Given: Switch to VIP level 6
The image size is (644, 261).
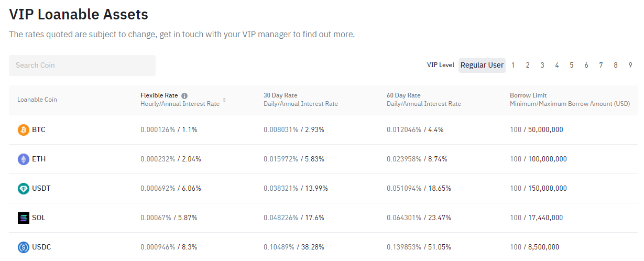Looking at the screenshot, I should [x=586, y=66].
